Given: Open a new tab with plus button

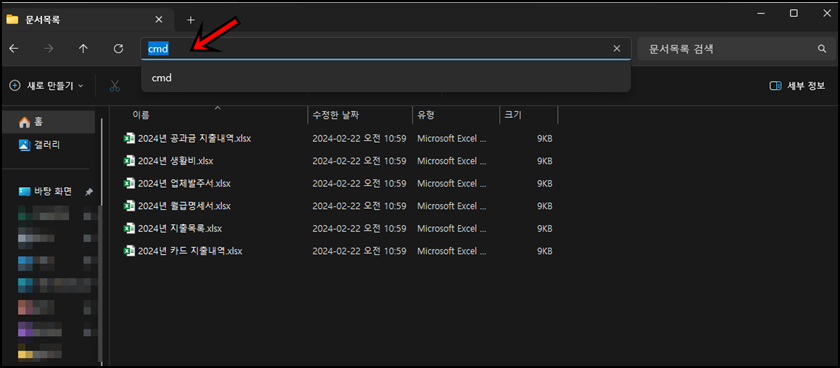Looking at the screenshot, I should (191, 20).
